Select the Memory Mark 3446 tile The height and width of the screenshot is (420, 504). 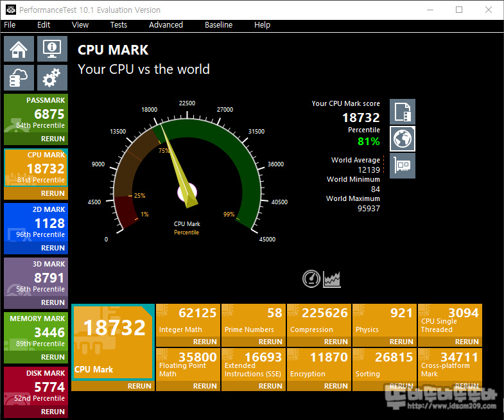coord(36,331)
